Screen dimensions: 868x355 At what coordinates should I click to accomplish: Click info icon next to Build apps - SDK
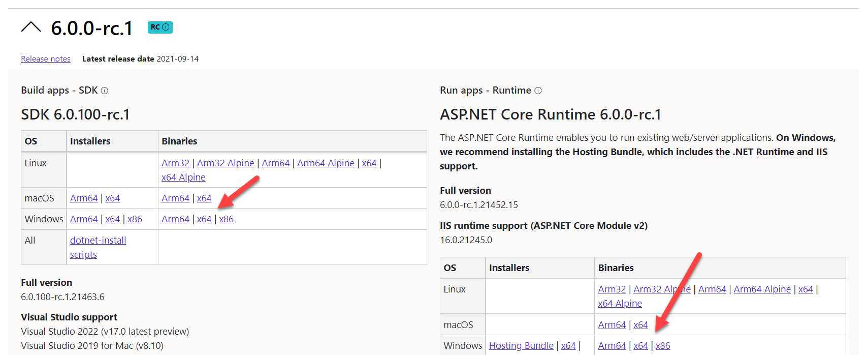[x=105, y=91]
